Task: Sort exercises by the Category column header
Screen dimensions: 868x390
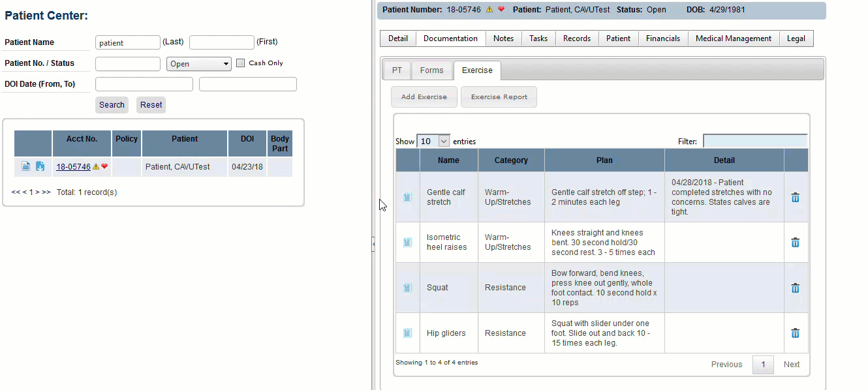Action: pyautogui.click(x=511, y=160)
